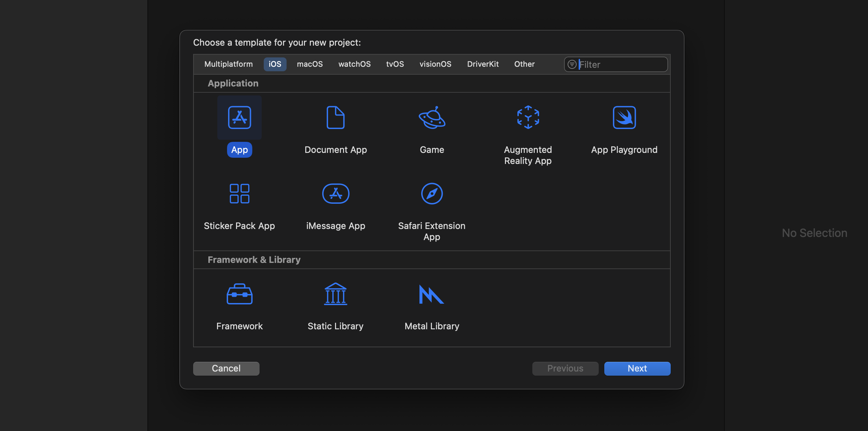Select Sticker Pack App template
868x431 pixels.
pos(239,194)
